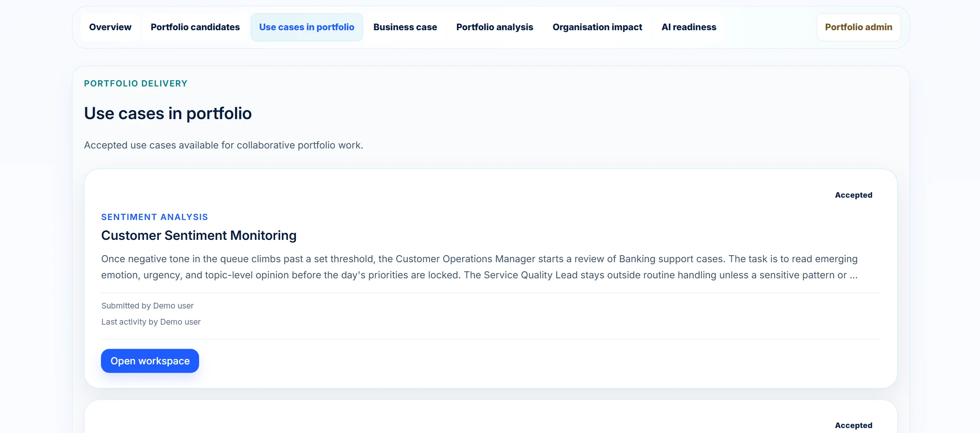Open workspace for Customer Sentiment Monitoring

click(x=150, y=361)
